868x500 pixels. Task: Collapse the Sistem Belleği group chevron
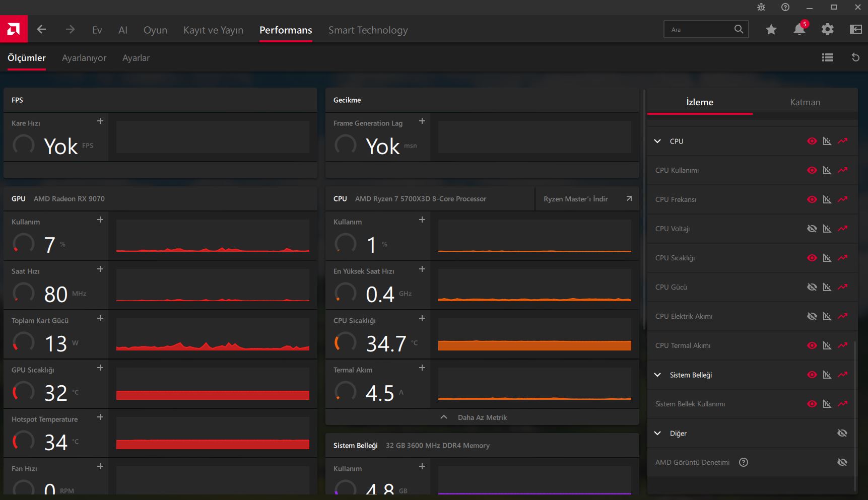pyautogui.click(x=657, y=375)
